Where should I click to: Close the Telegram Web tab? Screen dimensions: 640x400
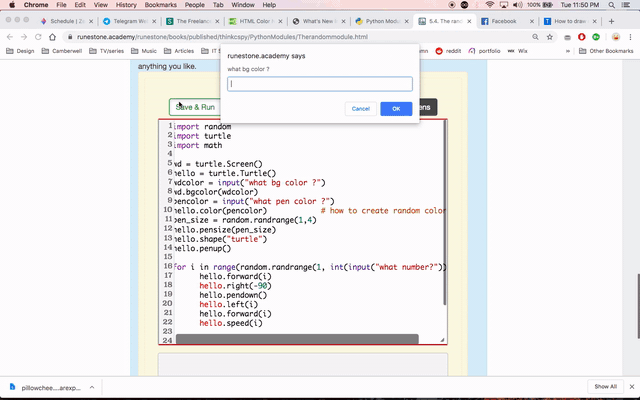point(154,21)
